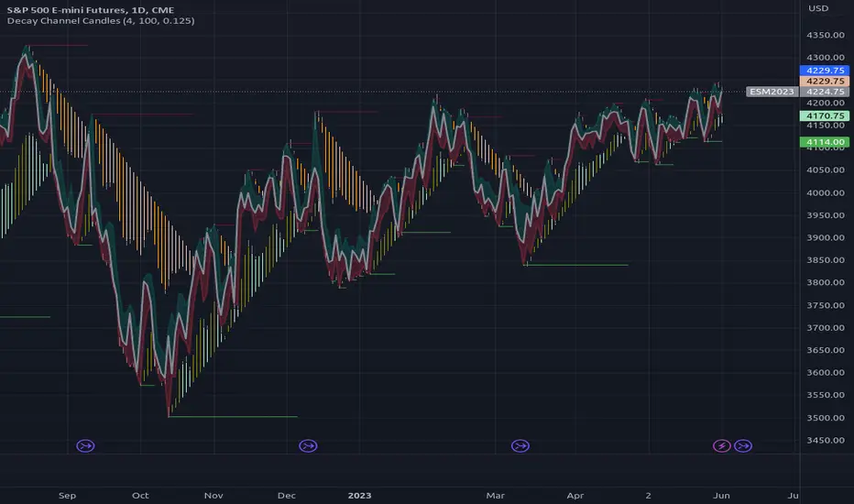
Task: Click the 4350.00 price scale value
Action: (826, 35)
